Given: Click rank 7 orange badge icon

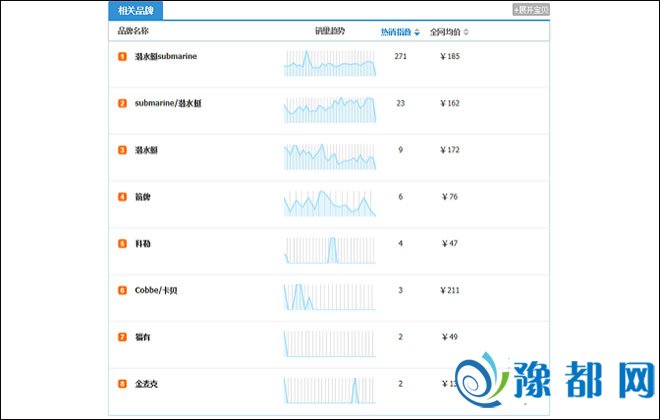Looking at the screenshot, I should (x=122, y=337).
